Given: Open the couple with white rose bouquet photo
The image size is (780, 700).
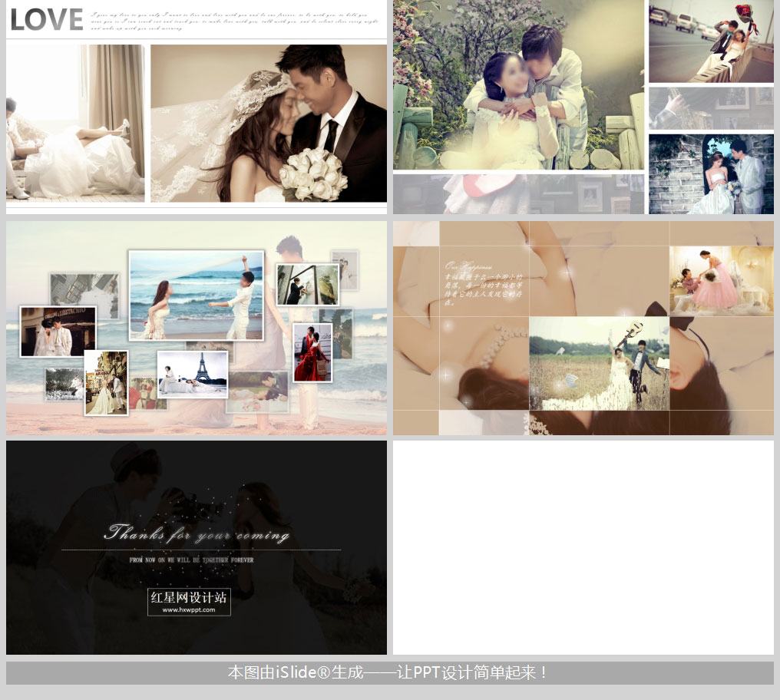Looking at the screenshot, I should (x=269, y=123).
